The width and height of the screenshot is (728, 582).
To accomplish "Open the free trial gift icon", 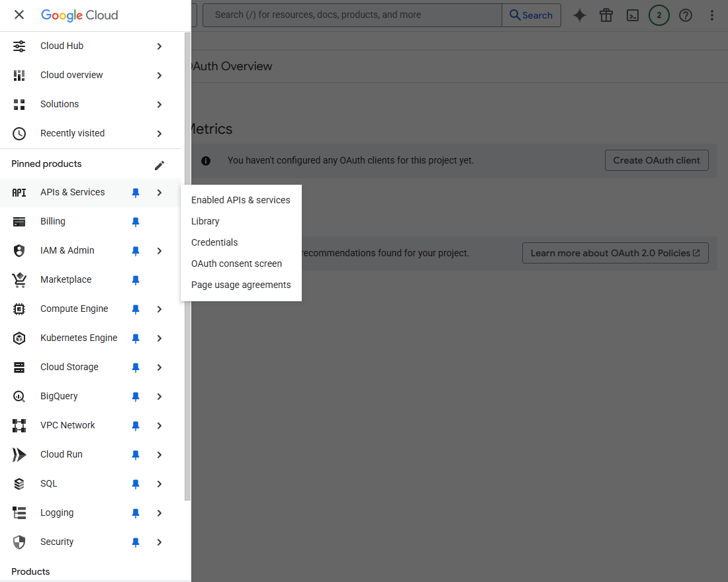I will [x=606, y=15].
